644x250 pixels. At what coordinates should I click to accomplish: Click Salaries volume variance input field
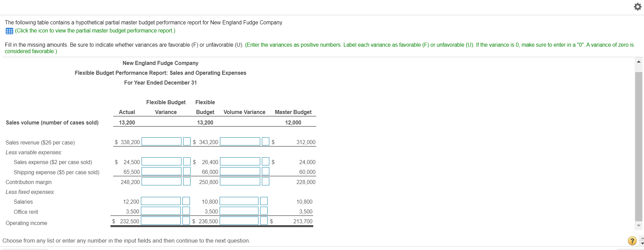tap(239, 201)
